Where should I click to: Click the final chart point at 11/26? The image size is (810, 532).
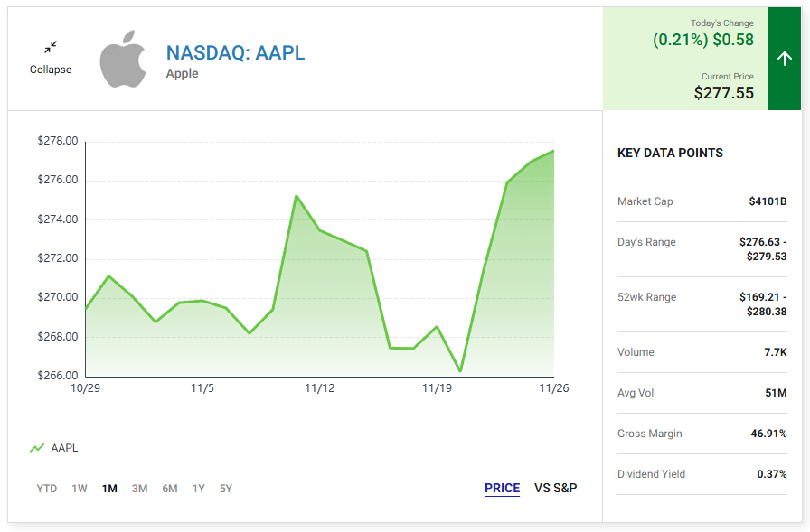tap(553, 151)
